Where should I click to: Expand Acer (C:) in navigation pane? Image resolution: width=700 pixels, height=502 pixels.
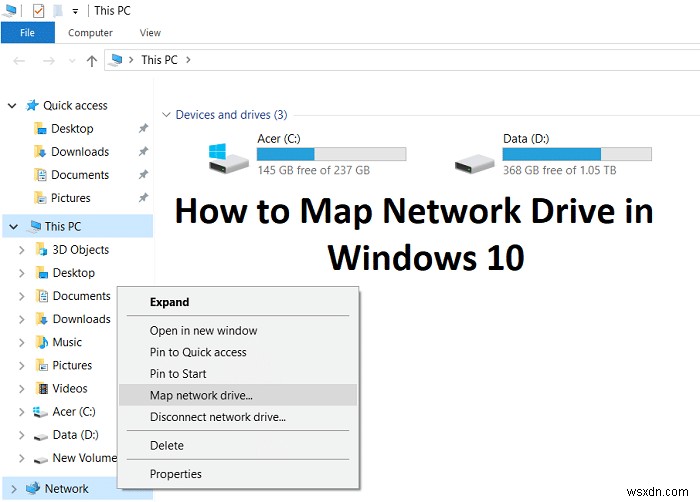pyautogui.click(x=21, y=412)
